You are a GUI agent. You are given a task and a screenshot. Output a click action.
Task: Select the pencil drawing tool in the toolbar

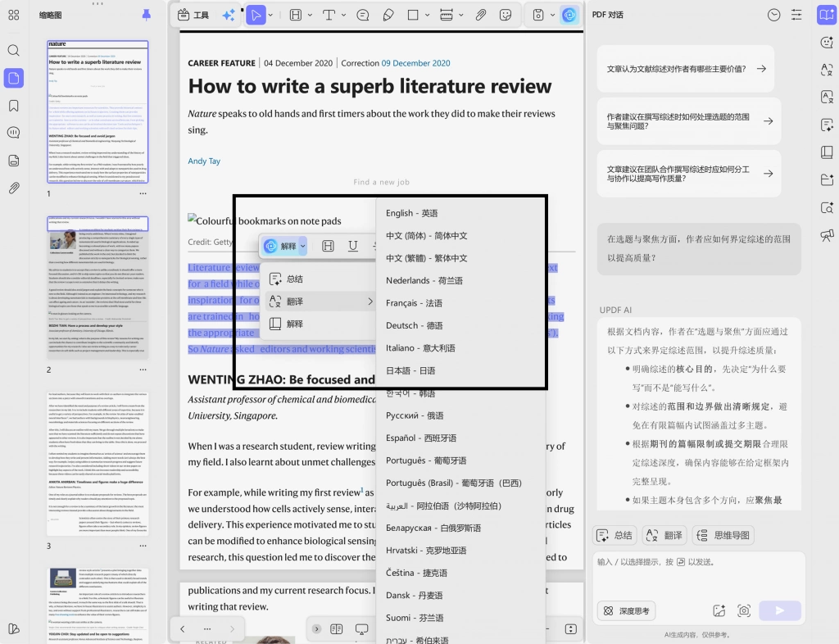click(x=388, y=15)
